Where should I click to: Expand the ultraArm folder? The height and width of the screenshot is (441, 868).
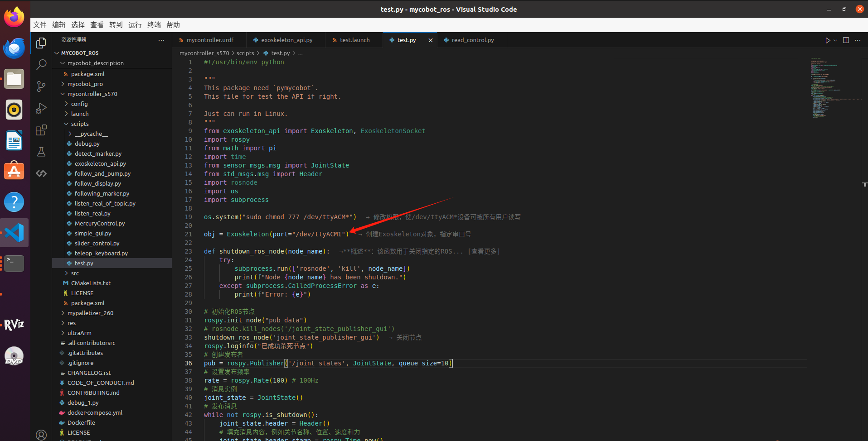(x=112, y=333)
